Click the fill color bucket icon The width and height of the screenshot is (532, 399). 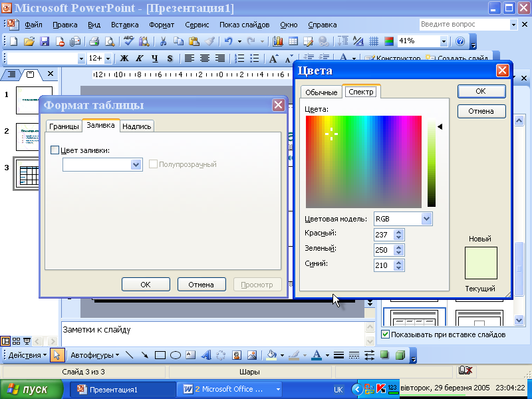[271, 355]
